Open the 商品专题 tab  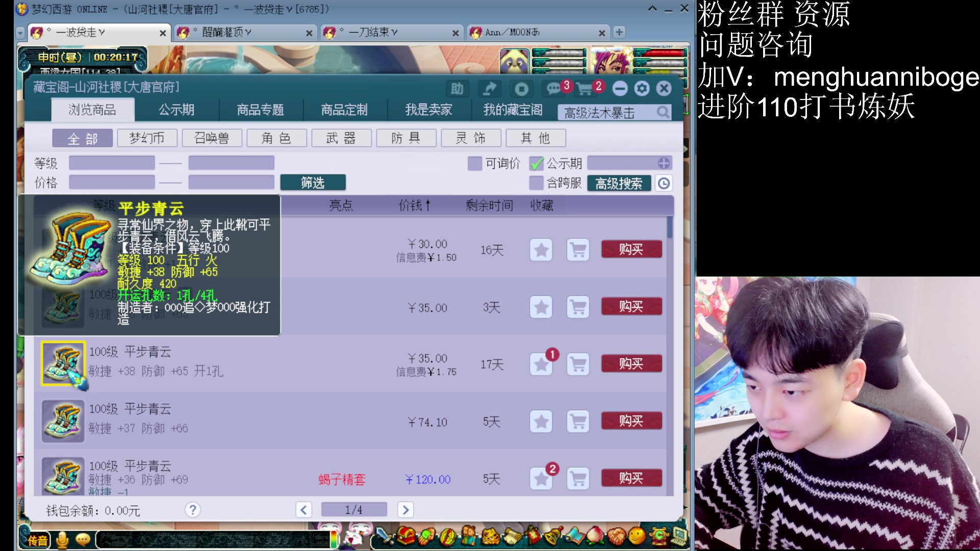260,110
